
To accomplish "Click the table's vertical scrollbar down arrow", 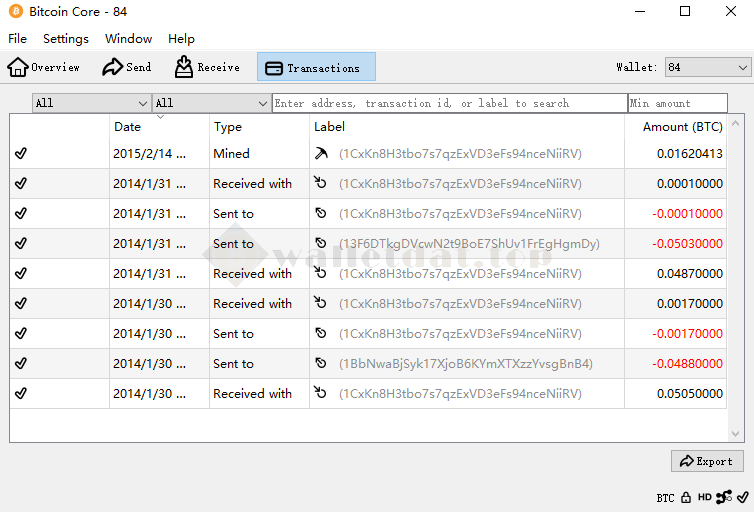I will pyautogui.click(x=737, y=434).
